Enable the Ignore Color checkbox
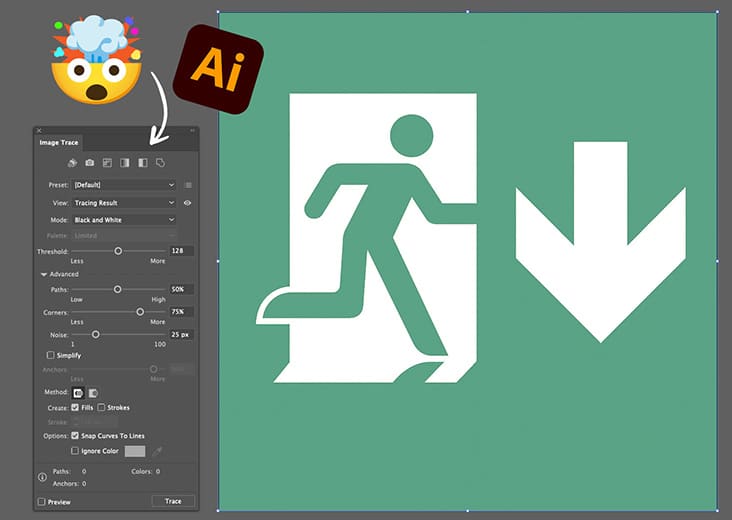Screen dimensions: 732x520 pos(75,451)
